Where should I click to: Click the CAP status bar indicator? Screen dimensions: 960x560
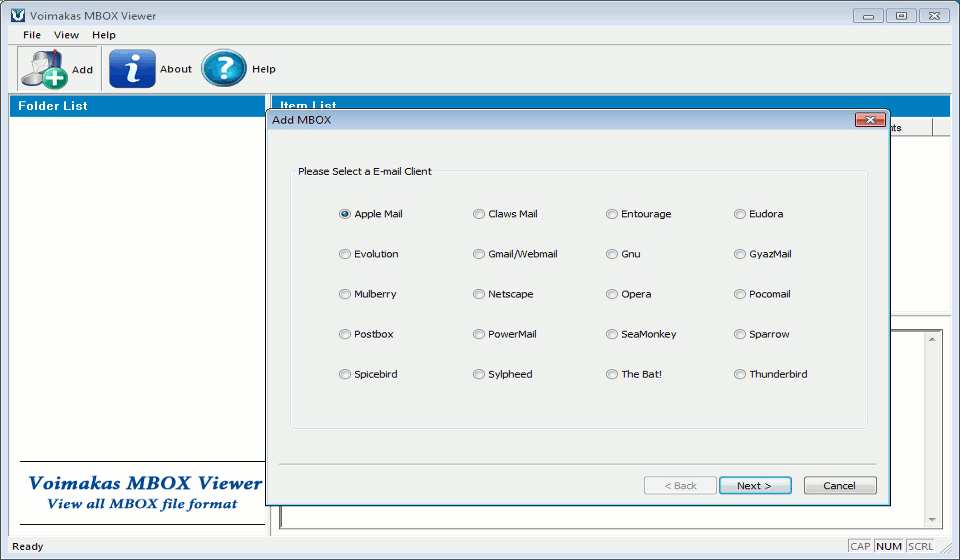(860, 546)
